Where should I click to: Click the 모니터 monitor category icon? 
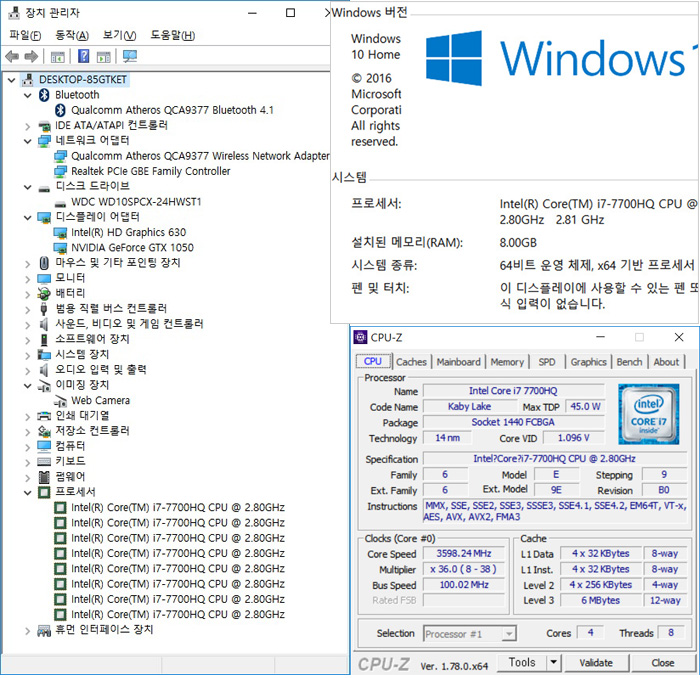pos(44,279)
